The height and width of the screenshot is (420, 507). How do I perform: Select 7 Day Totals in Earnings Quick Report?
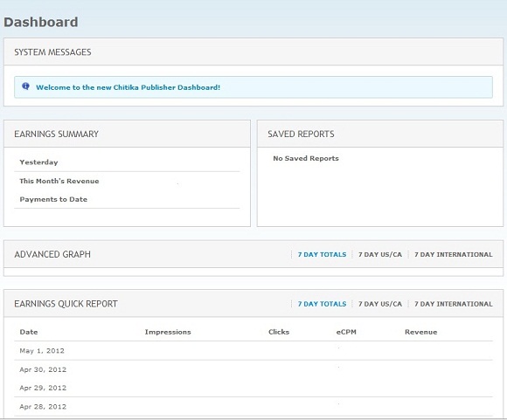322,304
